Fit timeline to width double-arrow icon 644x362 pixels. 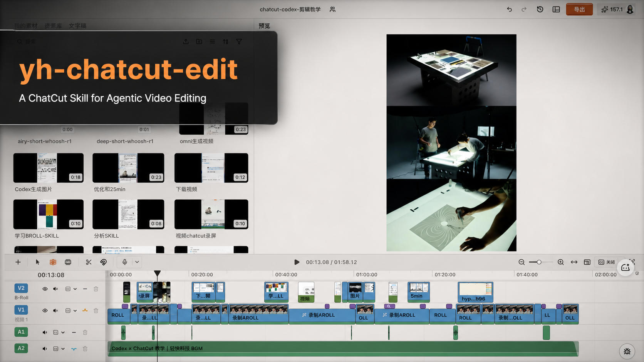[574, 262]
